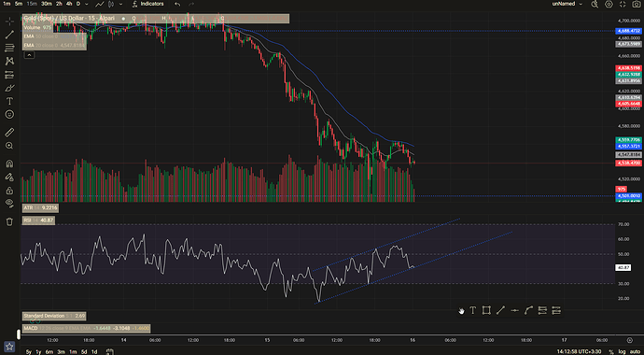The height and width of the screenshot is (355, 644).
Task: Toggle log scale mode
Action: click(x=623, y=351)
